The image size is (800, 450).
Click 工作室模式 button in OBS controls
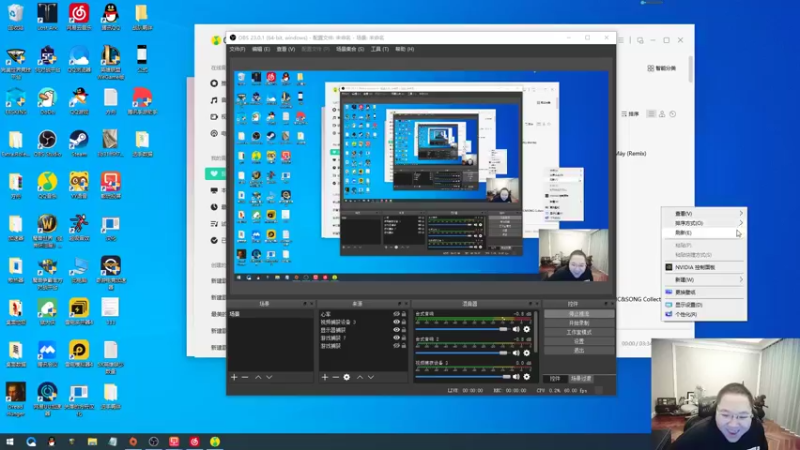pos(579,332)
